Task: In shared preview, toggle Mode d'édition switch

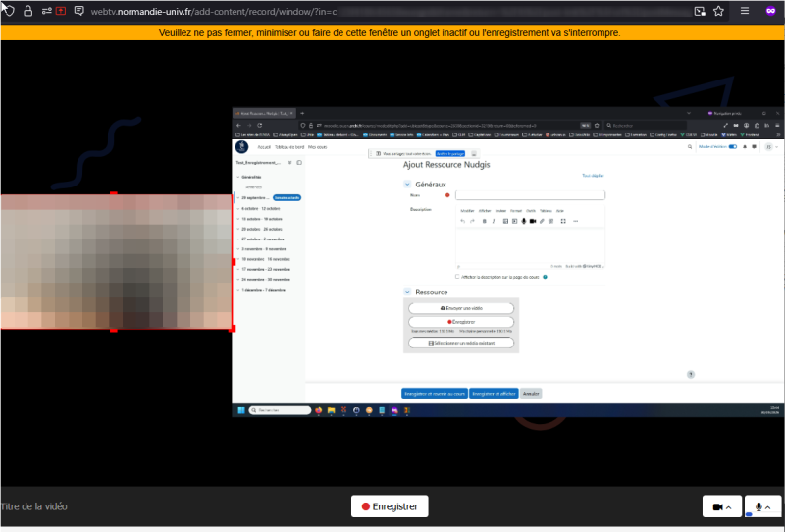Action: [x=733, y=147]
